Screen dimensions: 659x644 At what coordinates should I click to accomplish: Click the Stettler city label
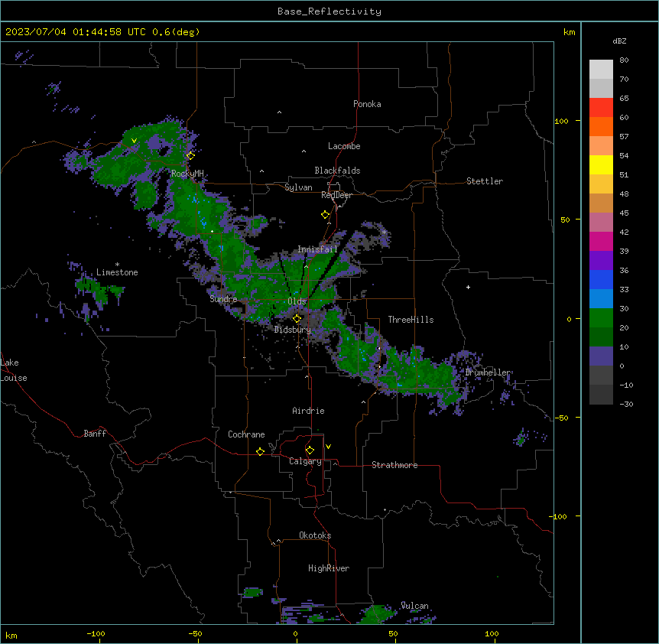point(485,181)
